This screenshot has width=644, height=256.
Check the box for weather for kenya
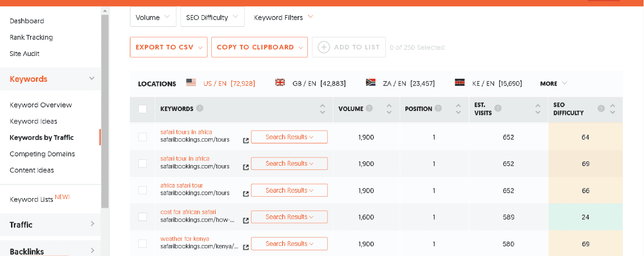142,244
